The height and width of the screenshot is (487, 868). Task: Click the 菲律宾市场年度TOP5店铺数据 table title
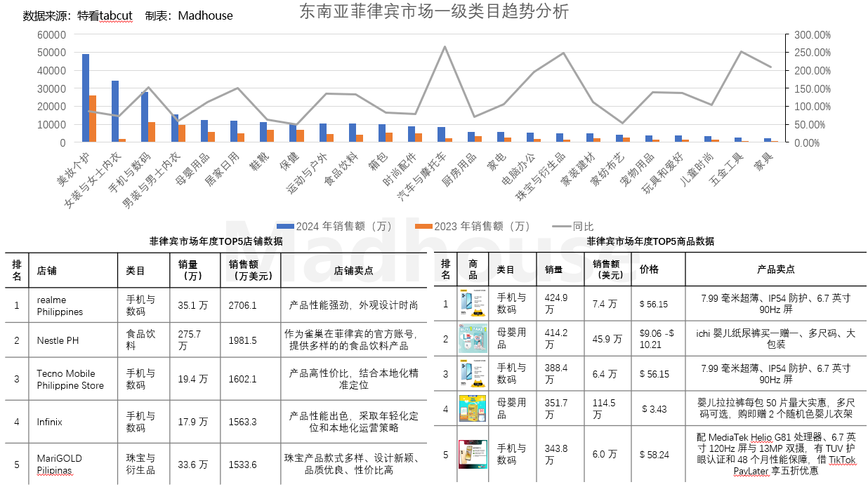click(216, 241)
